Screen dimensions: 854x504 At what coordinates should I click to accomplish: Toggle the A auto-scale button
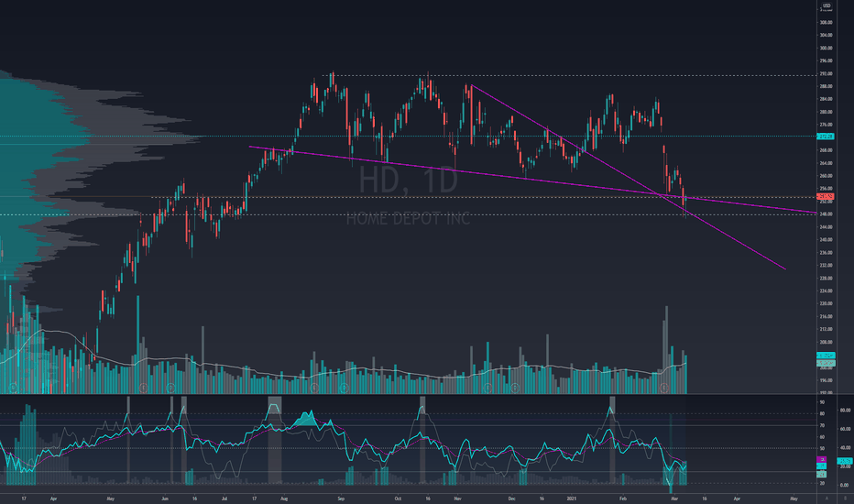(827, 499)
